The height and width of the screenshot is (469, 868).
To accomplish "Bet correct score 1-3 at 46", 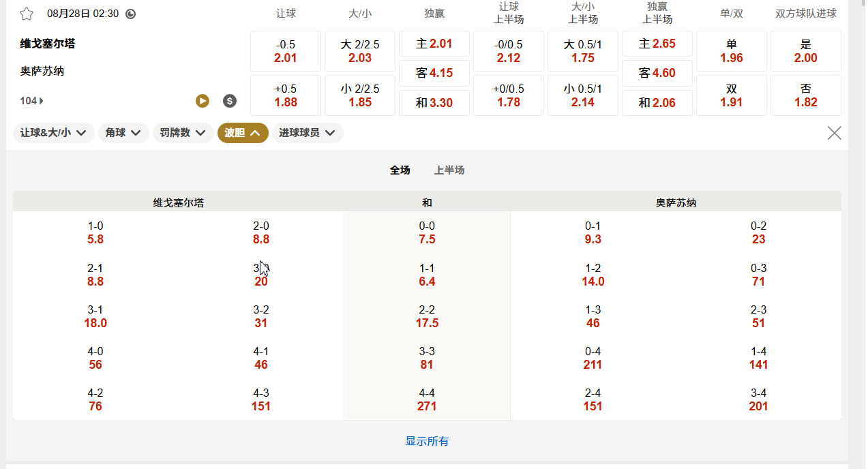I will pyautogui.click(x=593, y=316).
